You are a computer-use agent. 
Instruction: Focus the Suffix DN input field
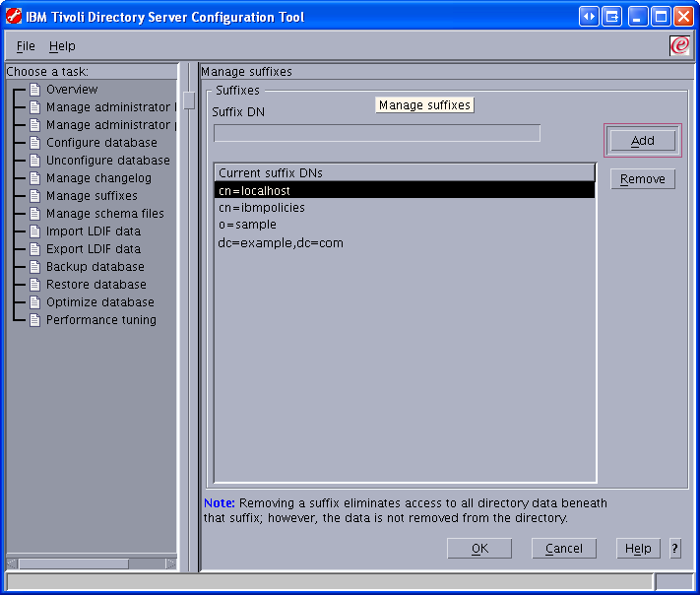(x=377, y=133)
